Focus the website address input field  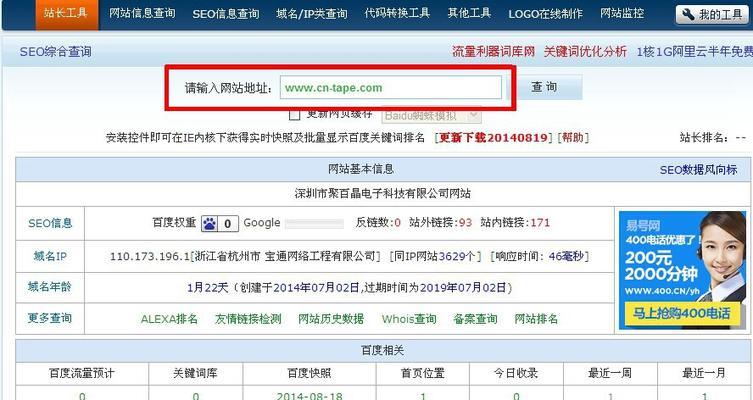[390, 87]
